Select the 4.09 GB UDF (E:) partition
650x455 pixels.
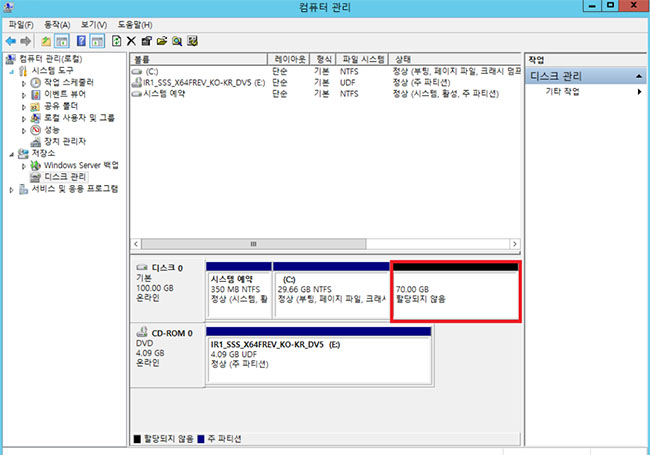pyautogui.click(x=319, y=356)
